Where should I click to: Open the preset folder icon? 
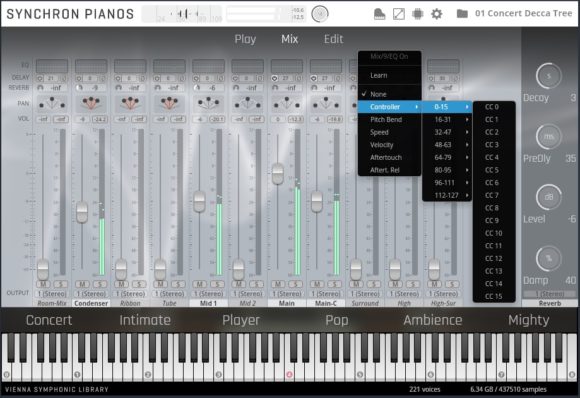pos(462,14)
